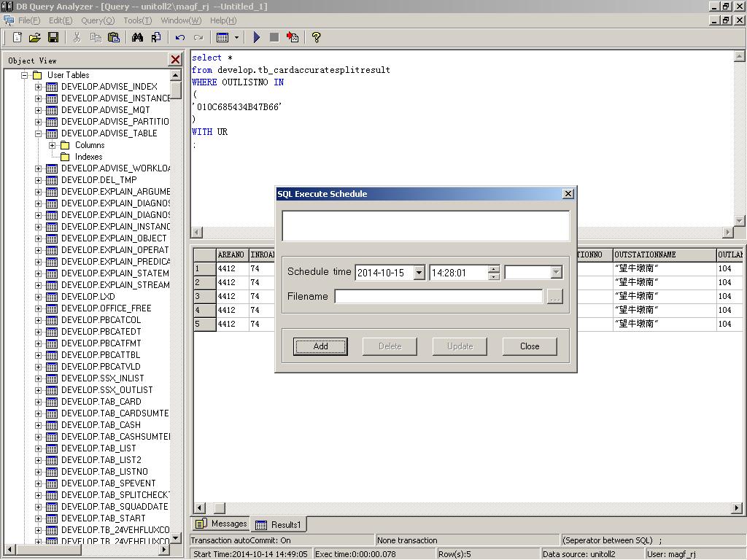Image resolution: width=747 pixels, height=560 pixels.
Task: Select DEVELOP.OFFICE_FREE in the object tree
Action: click(107, 308)
